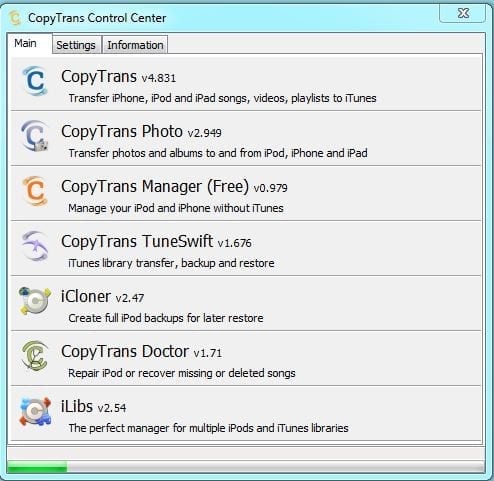
Task: Launch iLibs v2.54 title
Action: (93, 406)
